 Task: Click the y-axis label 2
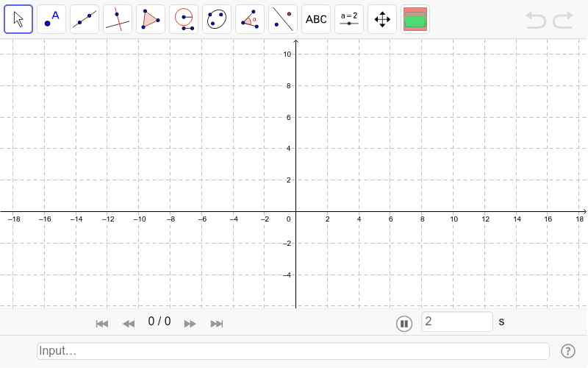(288, 180)
